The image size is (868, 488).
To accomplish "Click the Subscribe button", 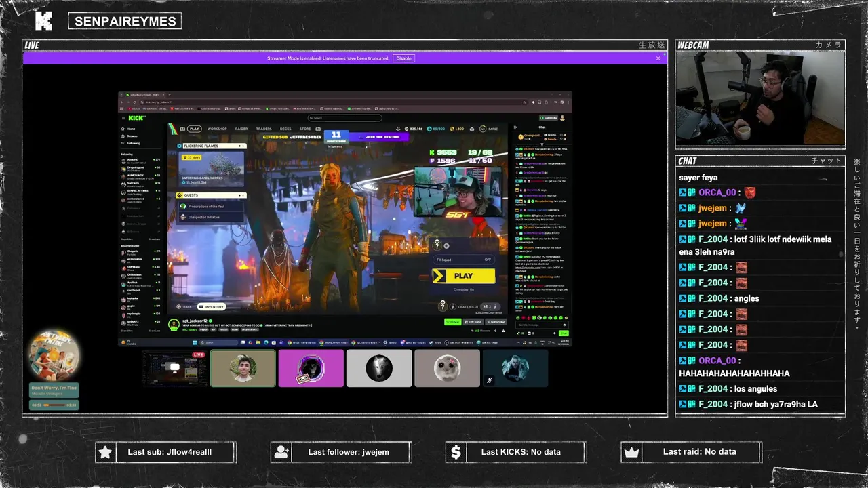I will click(x=496, y=322).
